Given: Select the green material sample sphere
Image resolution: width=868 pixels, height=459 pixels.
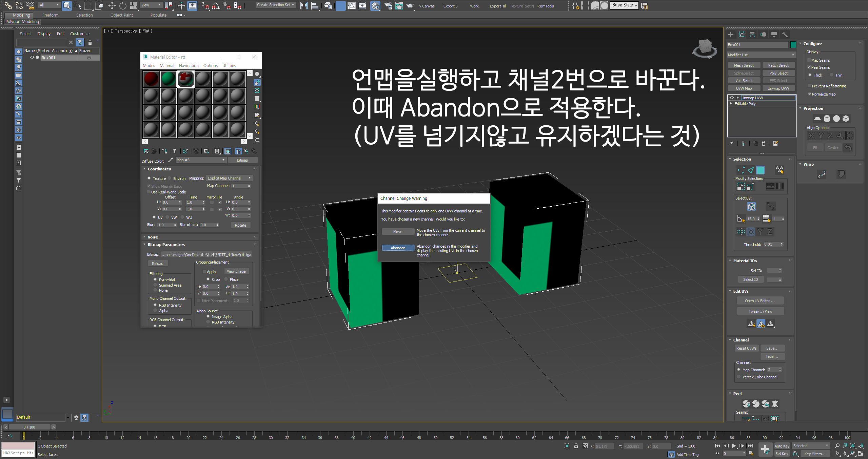Looking at the screenshot, I should click(169, 79).
